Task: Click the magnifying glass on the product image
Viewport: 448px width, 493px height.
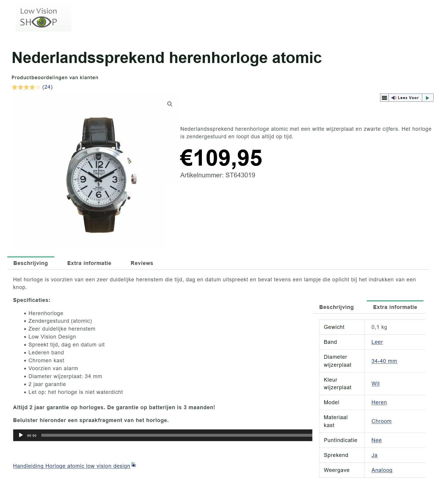Action: coord(170,104)
